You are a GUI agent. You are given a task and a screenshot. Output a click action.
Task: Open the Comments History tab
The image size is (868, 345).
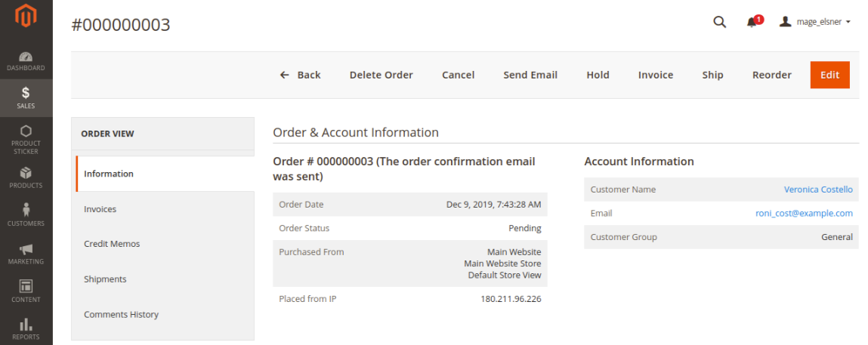click(x=121, y=315)
